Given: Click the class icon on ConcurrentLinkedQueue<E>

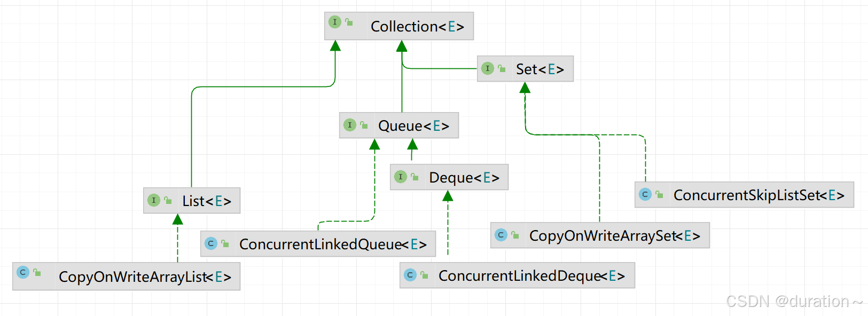Looking at the screenshot, I should [x=211, y=243].
